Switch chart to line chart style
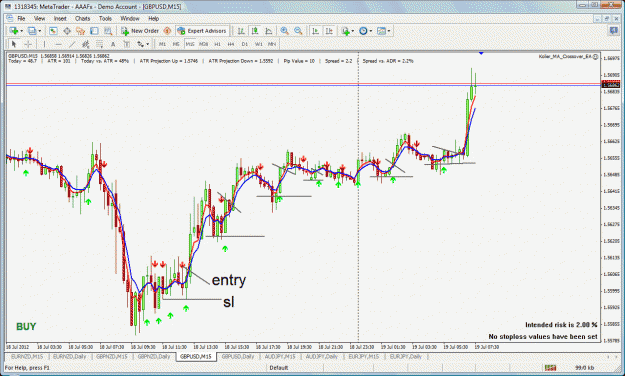The height and width of the screenshot is (376, 625). [269, 31]
